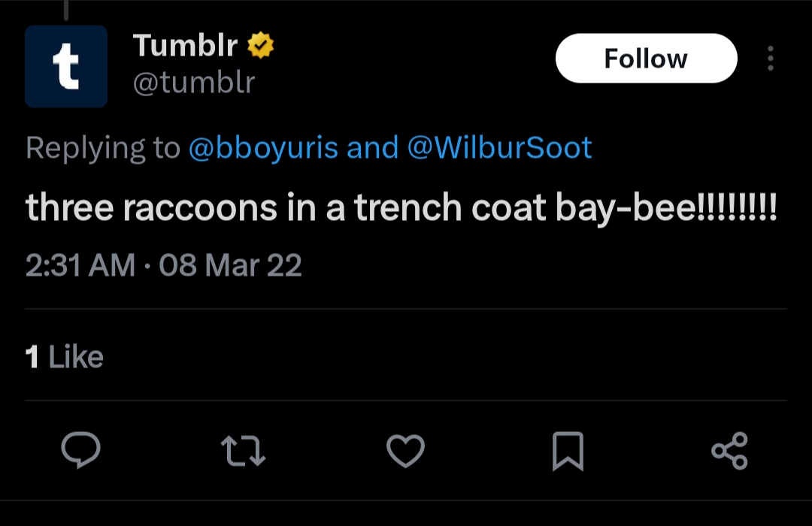Open Tumblr's profile picture
The height and width of the screenshot is (526, 812).
66,66
